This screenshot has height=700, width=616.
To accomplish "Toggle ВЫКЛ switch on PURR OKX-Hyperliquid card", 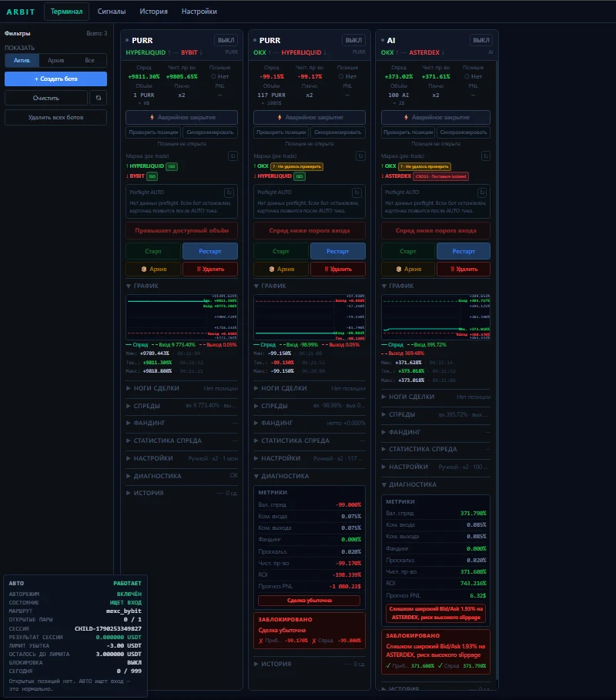I will tap(353, 40).
